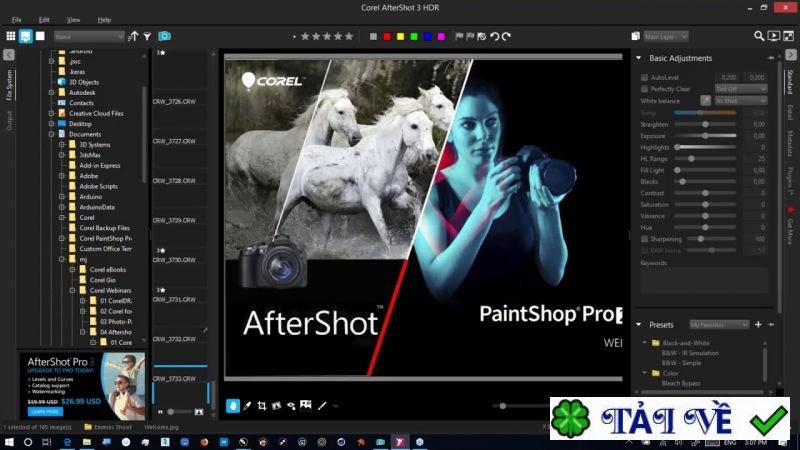Open the File menu
Image resolution: width=800 pixels, height=450 pixels.
(x=16, y=20)
